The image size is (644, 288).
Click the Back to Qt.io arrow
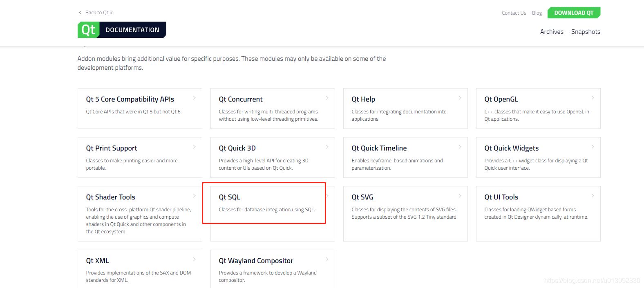80,13
